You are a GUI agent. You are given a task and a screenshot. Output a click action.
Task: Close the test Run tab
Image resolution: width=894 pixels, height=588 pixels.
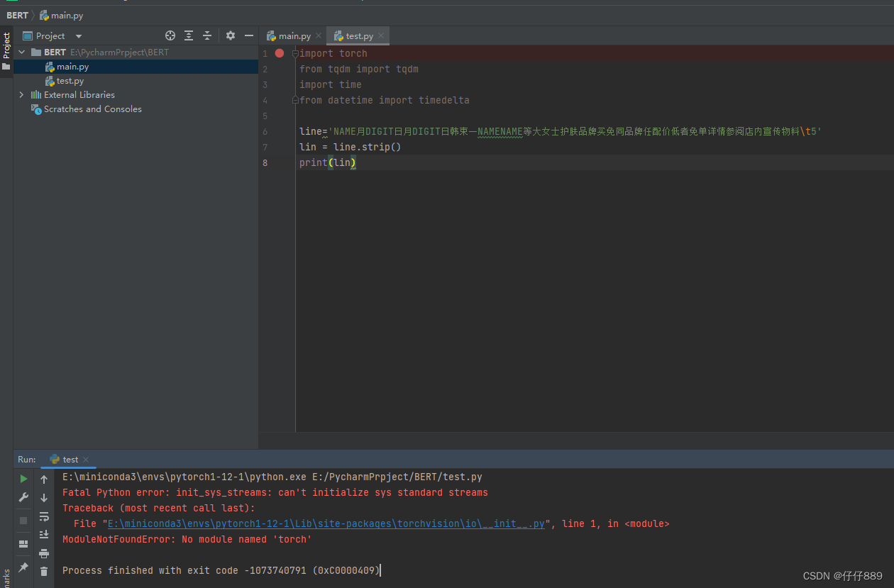(86, 460)
